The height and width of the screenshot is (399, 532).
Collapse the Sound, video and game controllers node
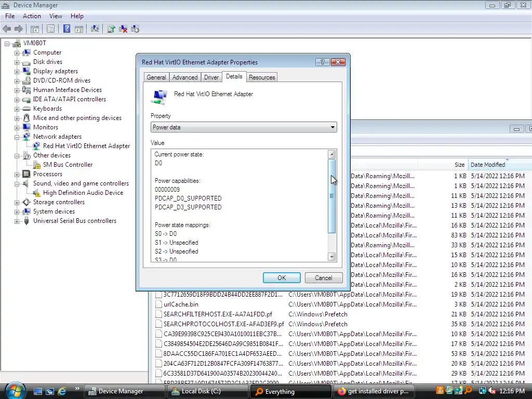click(x=17, y=184)
